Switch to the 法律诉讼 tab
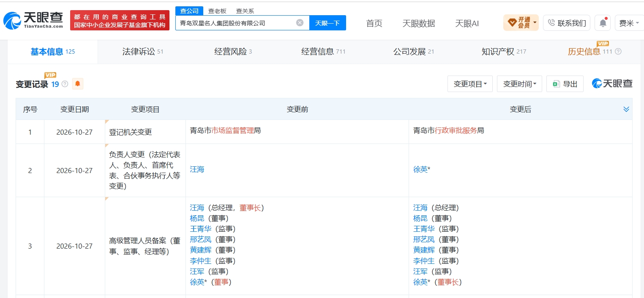The image size is (644, 298). click(x=142, y=51)
